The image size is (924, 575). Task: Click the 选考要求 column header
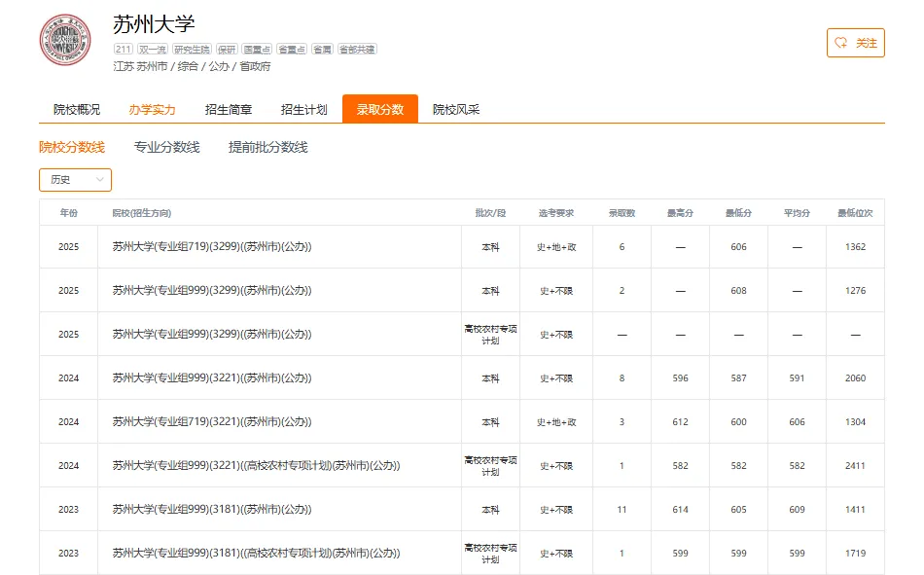click(556, 213)
